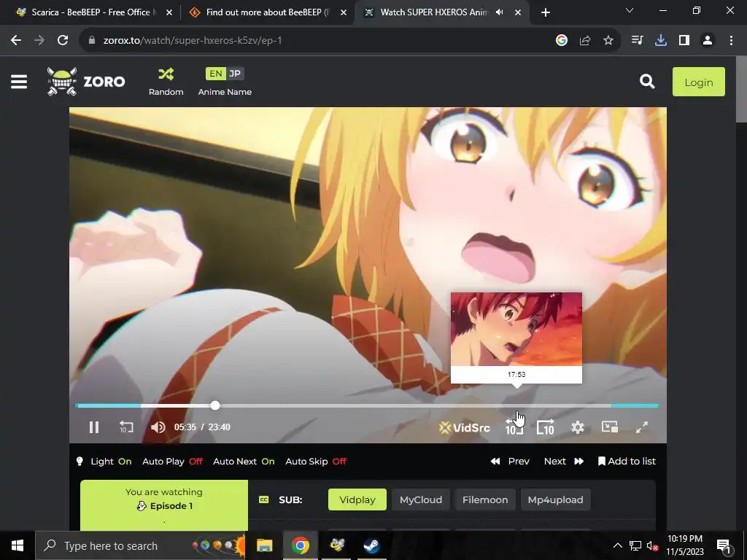Show hidden system tray icons
The image size is (747, 560).
617,545
